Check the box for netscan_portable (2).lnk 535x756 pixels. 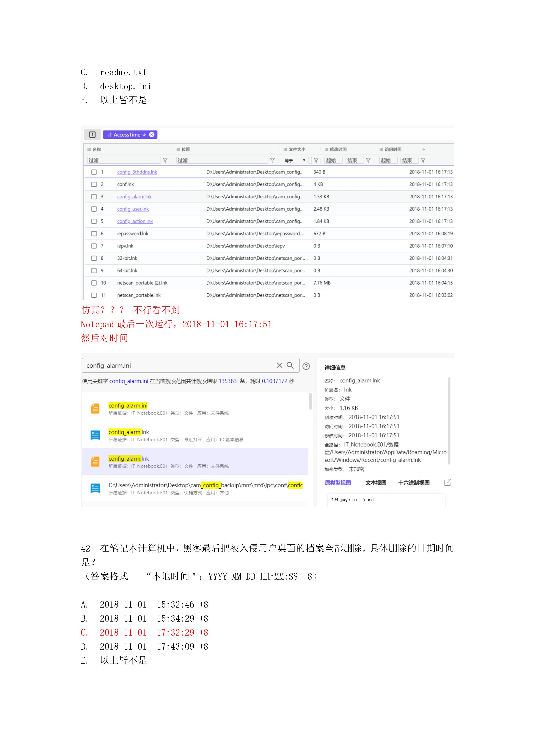click(94, 283)
